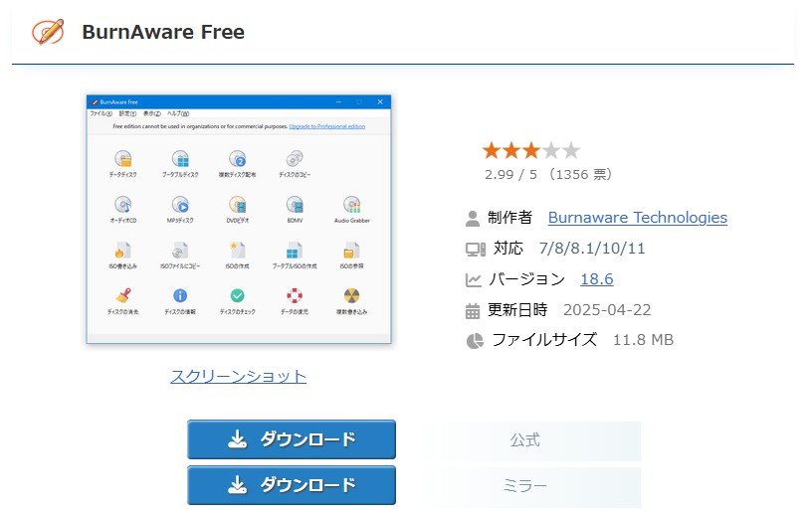
Task: Click the ISO書き込み flame icon in the app screenshot
Action: [x=123, y=250]
